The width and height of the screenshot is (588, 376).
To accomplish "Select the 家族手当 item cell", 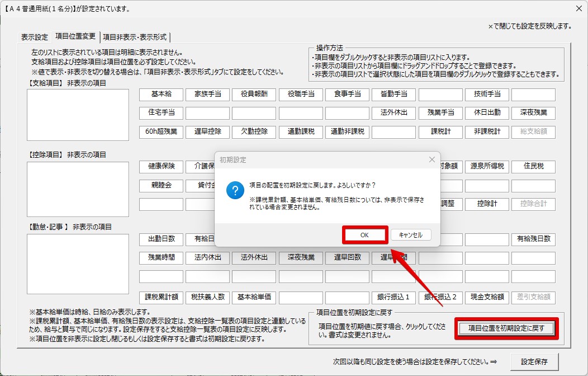I will (207, 95).
